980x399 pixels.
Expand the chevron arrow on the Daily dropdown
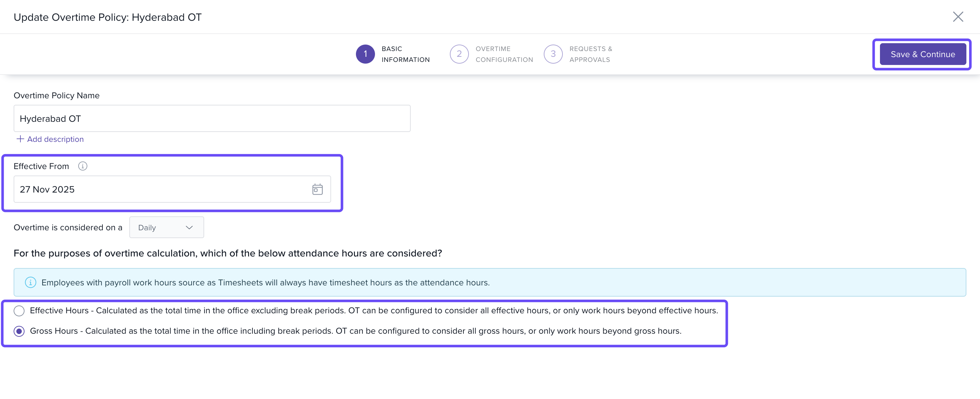[x=189, y=228]
